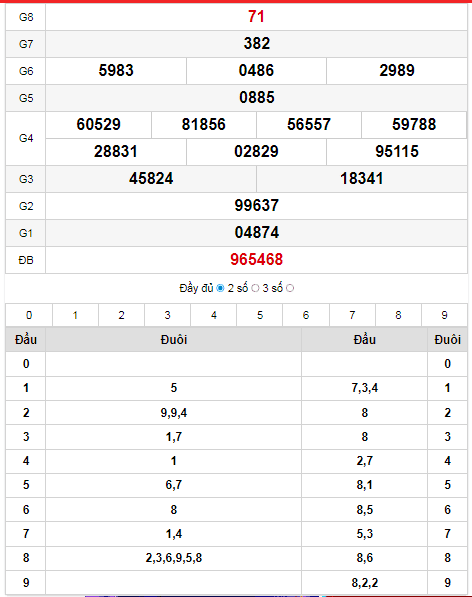This screenshot has width=472, height=597.
Task: Click the G7 prize number 382
Action: [x=257, y=43]
